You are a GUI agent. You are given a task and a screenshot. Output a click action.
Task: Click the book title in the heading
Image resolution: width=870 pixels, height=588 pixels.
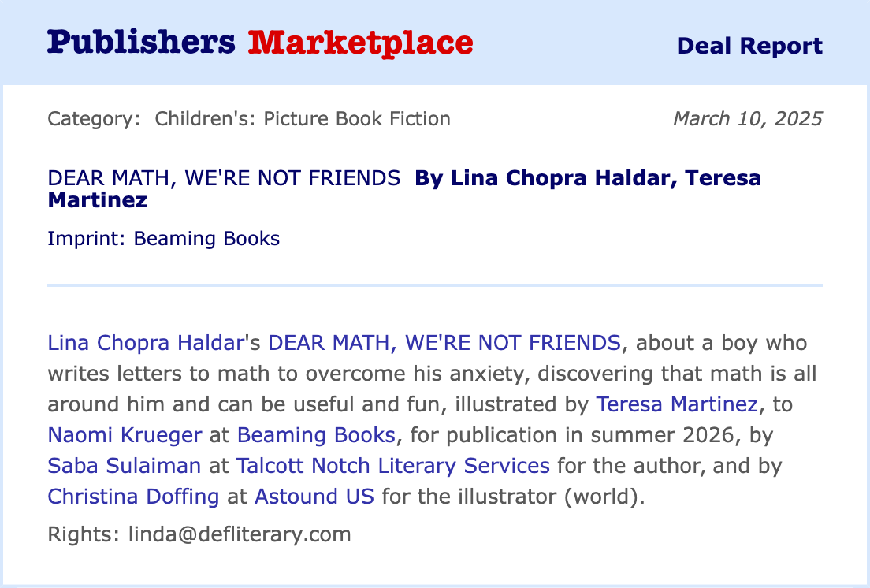pyautogui.click(x=224, y=179)
